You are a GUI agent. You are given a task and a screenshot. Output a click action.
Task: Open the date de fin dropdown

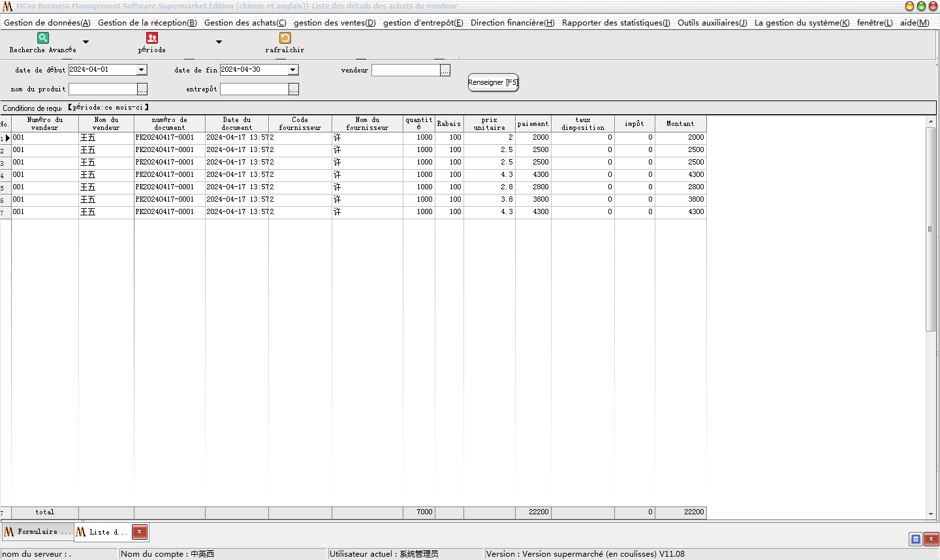[x=293, y=70]
